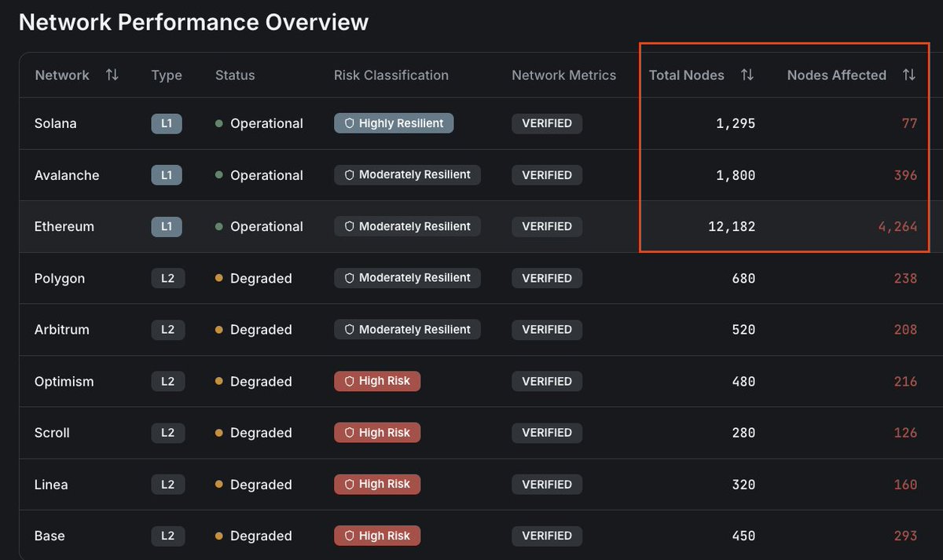Screen dimensions: 943x560
Task: Click the VERIFIED badge for Avalanche
Action: [547, 174]
